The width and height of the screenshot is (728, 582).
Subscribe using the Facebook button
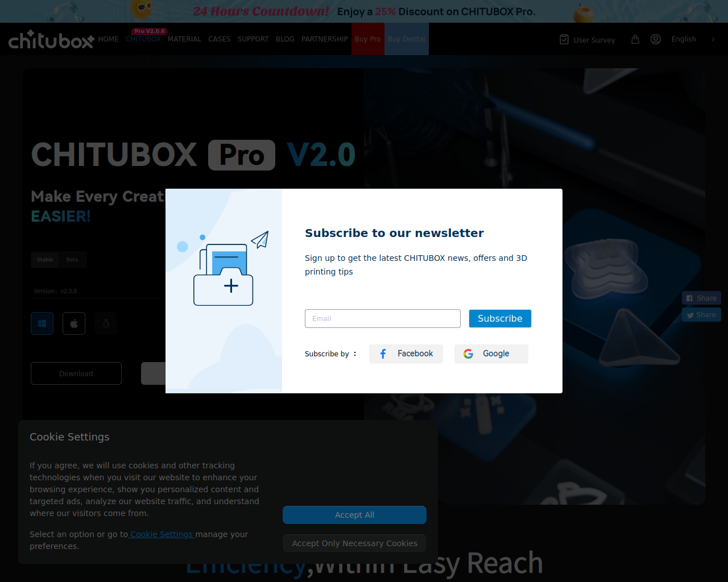tap(406, 354)
